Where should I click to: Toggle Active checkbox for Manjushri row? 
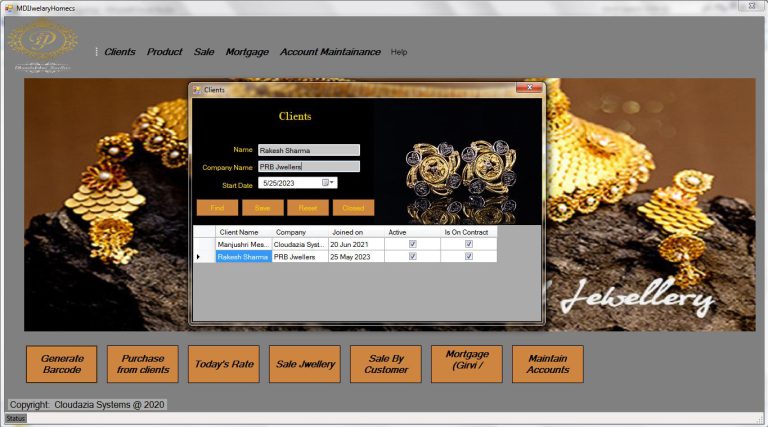412,244
